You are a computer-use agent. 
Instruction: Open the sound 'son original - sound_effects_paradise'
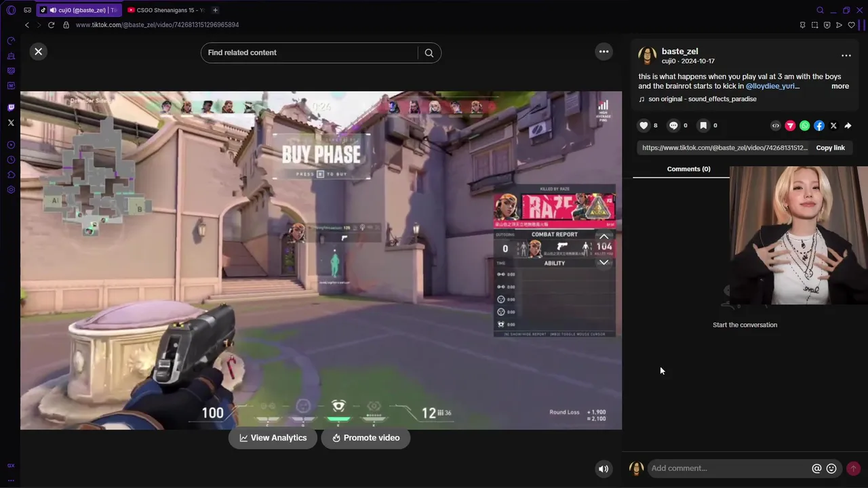[702, 99]
